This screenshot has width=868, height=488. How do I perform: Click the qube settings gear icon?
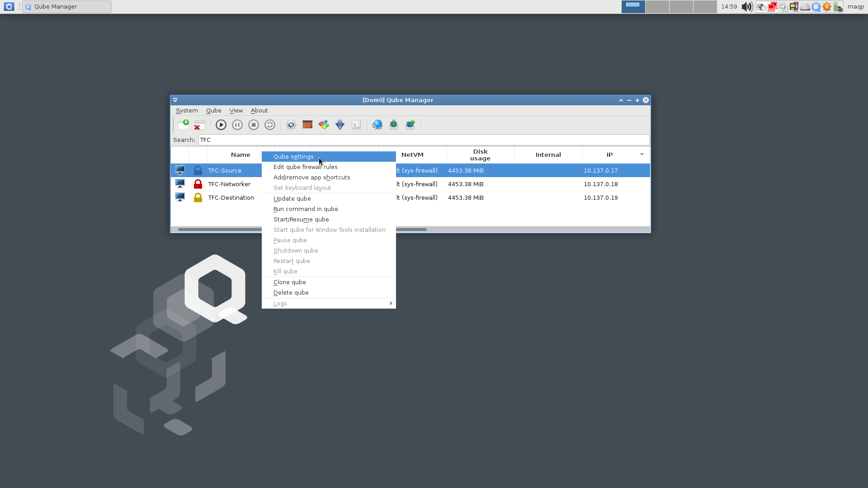click(291, 125)
